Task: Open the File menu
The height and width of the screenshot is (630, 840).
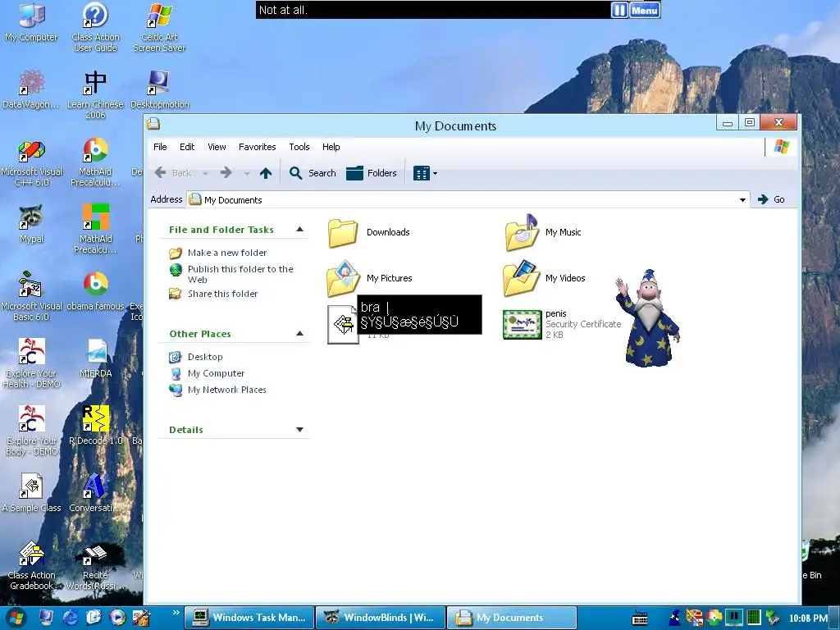Action: coord(160,147)
